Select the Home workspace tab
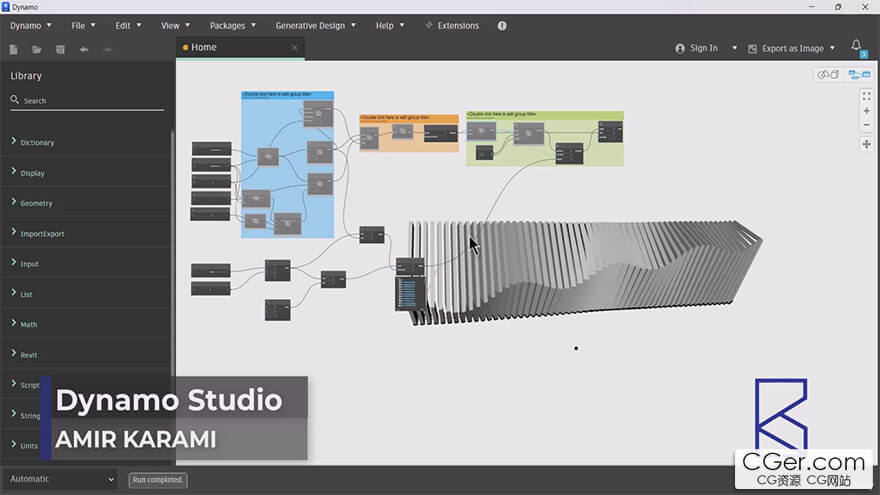This screenshot has width=880, height=495. click(x=240, y=48)
